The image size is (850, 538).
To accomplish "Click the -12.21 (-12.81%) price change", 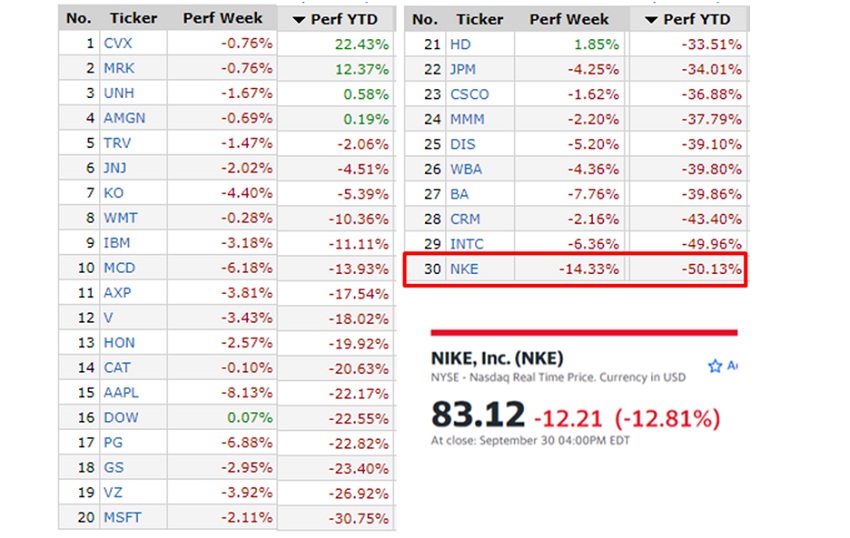I will (627, 419).
